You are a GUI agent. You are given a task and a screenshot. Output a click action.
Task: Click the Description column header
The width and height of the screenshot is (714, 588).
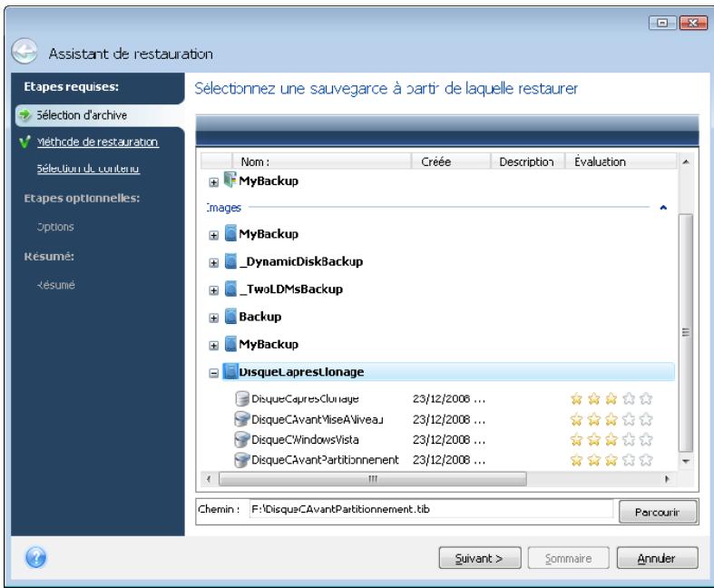[x=527, y=162]
